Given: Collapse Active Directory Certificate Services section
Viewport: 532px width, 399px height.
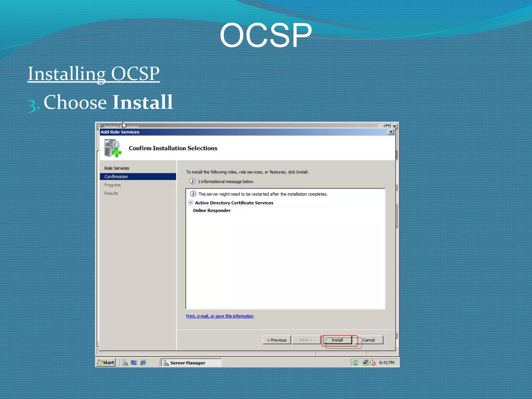Looking at the screenshot, I should pos(191,203).
